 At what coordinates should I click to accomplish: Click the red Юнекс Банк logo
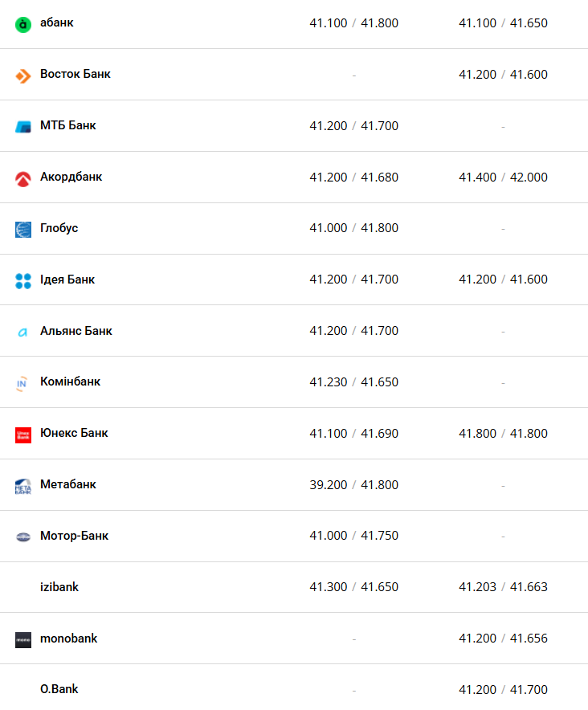[23, 435]
